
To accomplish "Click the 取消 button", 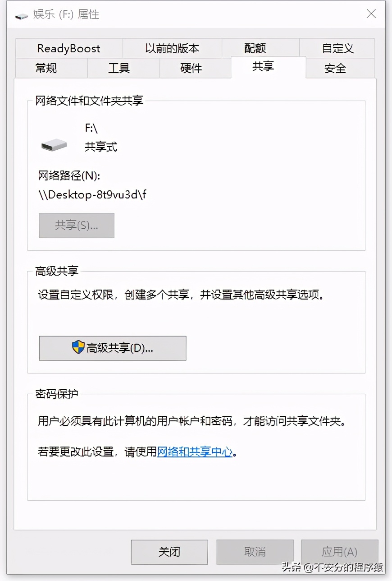I will point(255,552).
